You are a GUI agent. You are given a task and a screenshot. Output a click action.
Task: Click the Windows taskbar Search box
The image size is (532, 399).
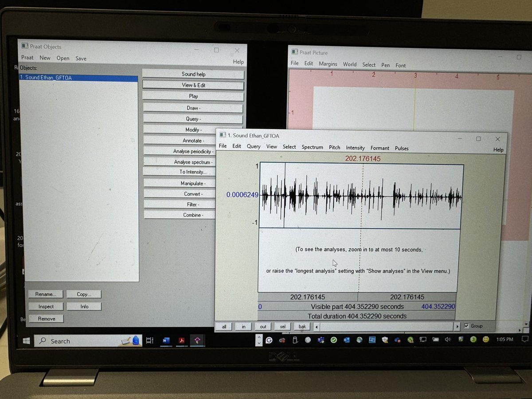pos(89,341)
